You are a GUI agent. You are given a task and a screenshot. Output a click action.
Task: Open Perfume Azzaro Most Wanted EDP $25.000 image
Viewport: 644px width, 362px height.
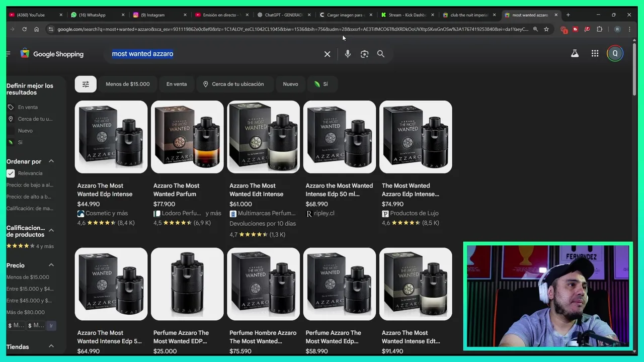(187, 284)
